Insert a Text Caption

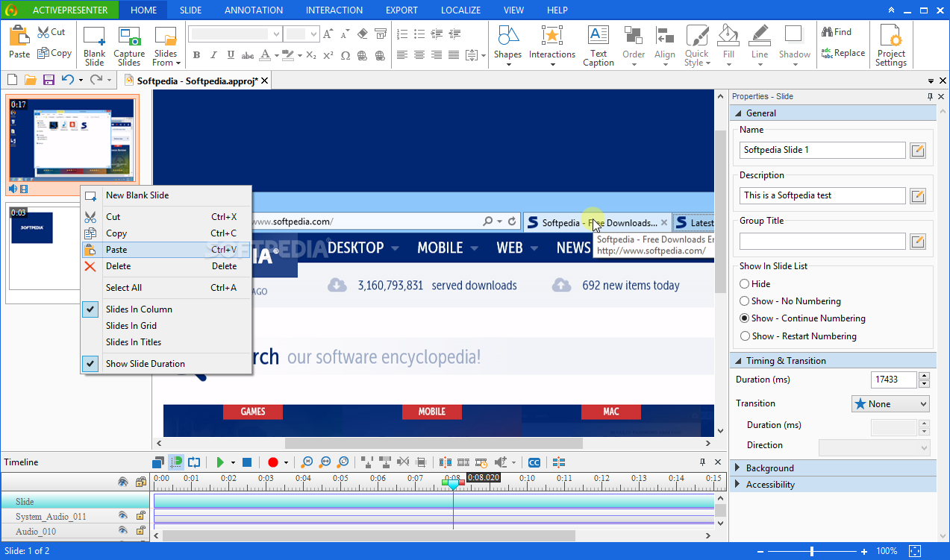pyautogui.click(x=599, y=46)
